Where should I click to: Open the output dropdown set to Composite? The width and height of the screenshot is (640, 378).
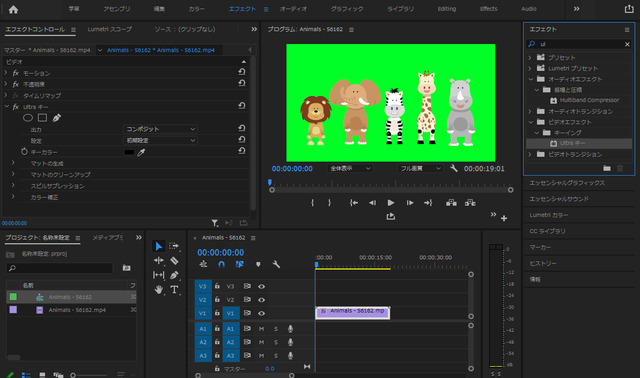click(x=160, y=129)
